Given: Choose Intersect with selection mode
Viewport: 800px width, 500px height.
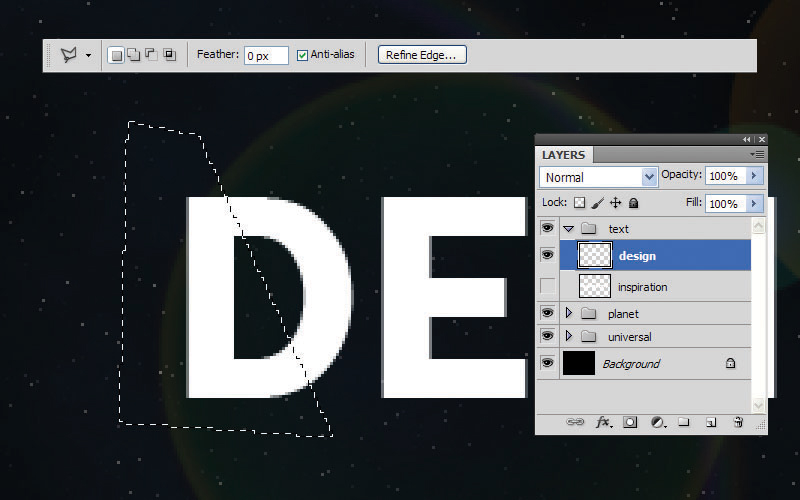Looking at the screenshot, I should 169,55.
